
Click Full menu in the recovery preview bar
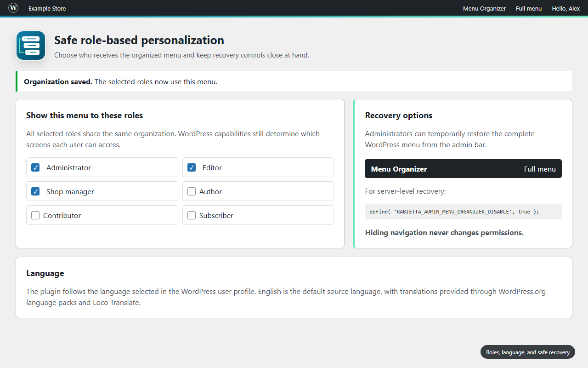coord(540,169)
